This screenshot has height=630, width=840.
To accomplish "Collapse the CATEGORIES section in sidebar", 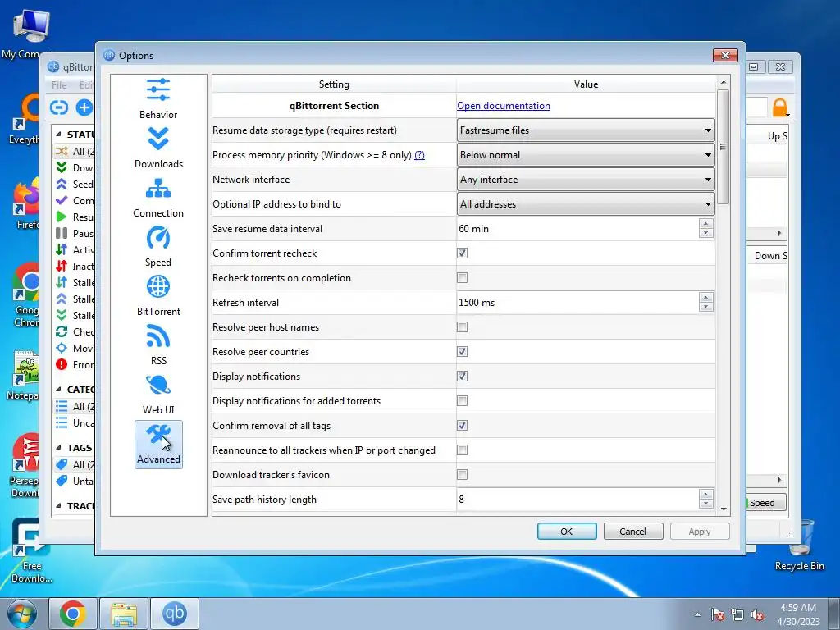I will [58, 390].
